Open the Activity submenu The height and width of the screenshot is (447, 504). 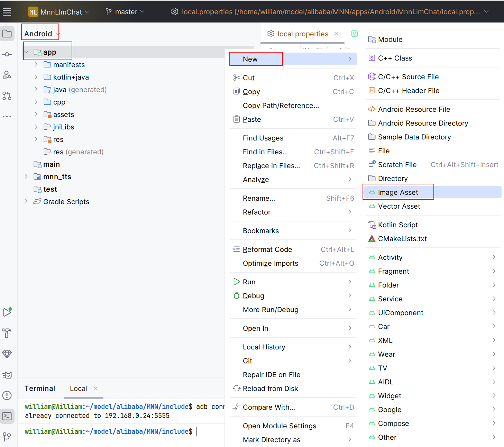pyautogui.click(x=433, y=257)
